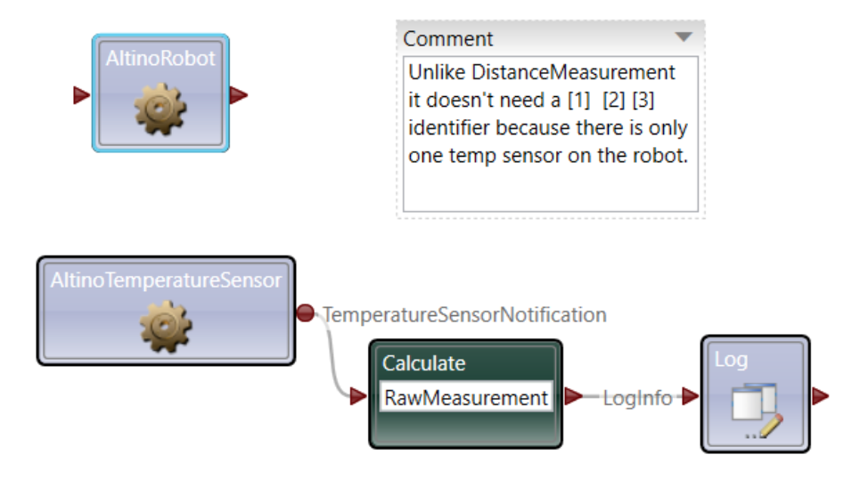Click inside the Comment text area
Viewport: 868px width, 479px height.
point(550,134)
